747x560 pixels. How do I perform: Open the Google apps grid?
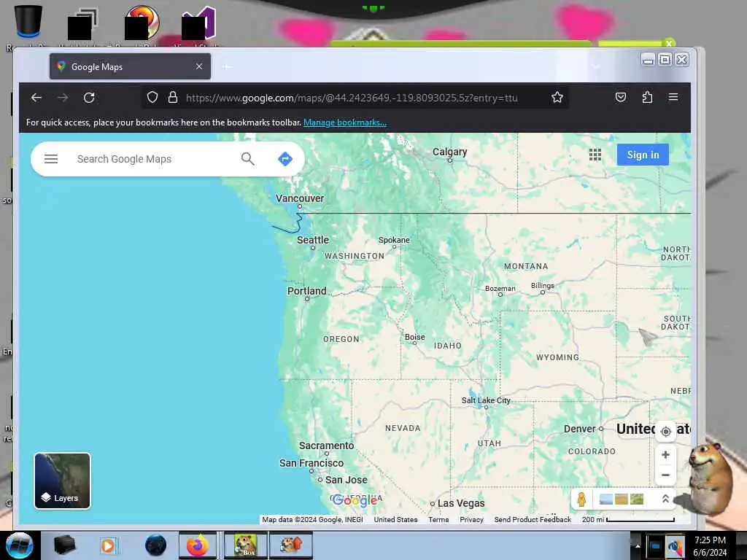(x=595, y=155)
